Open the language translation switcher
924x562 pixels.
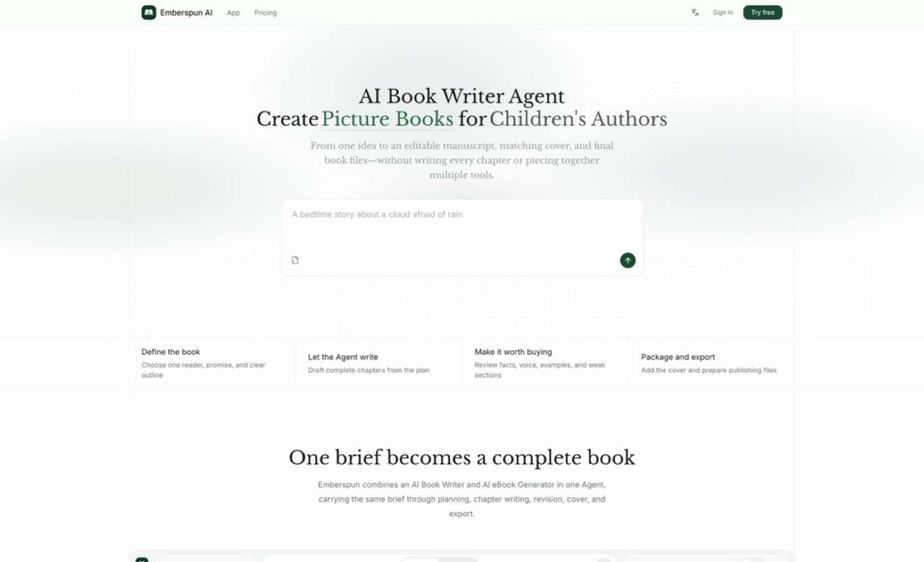click(x=695, y=12)
